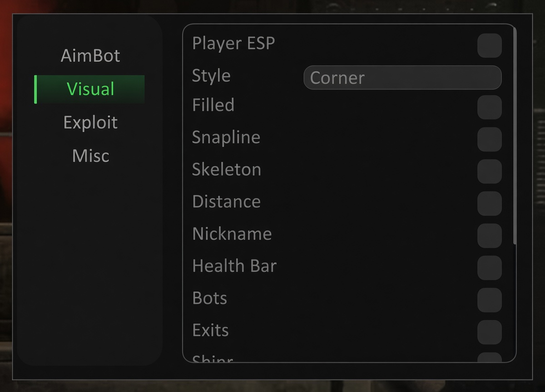Click the Snapline label text

[226, 137]
